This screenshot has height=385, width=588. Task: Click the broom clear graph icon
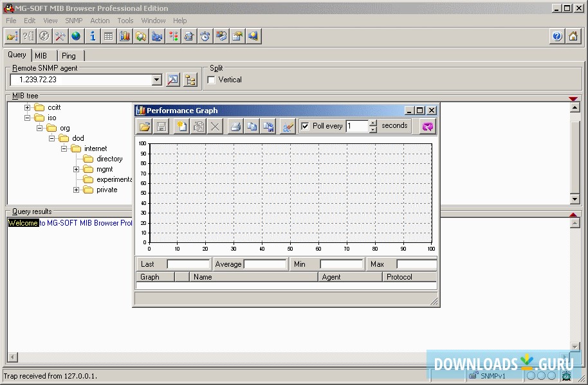[288, 126]
